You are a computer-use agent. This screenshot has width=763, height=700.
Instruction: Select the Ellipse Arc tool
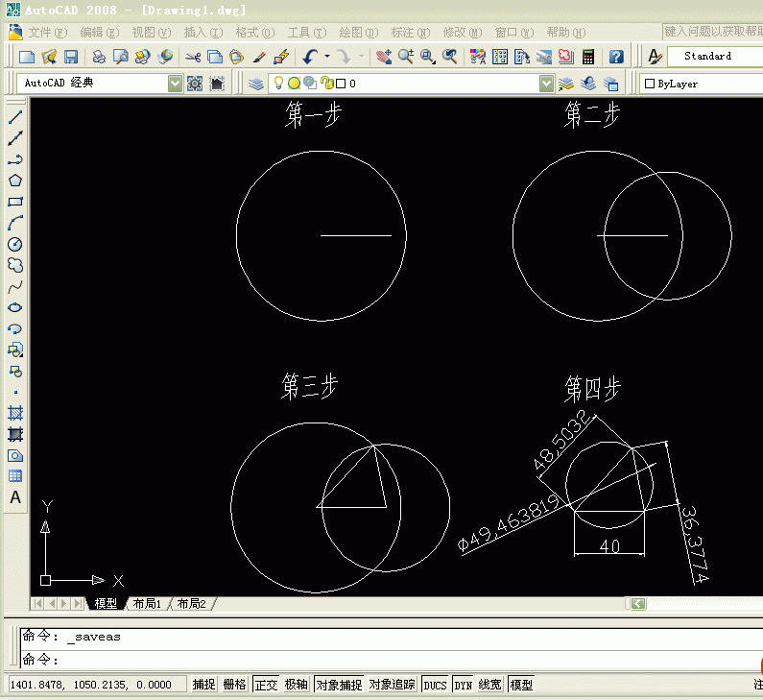click(x=15, y=329)
